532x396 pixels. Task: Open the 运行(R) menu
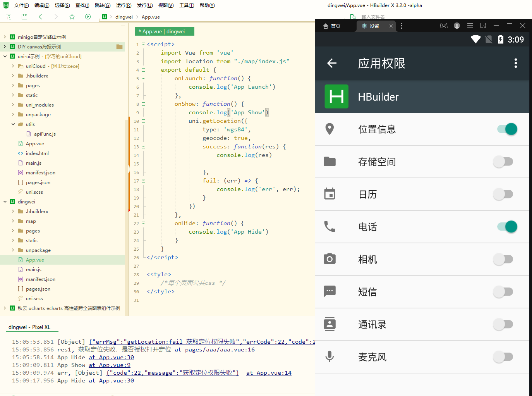pos(124,5)
